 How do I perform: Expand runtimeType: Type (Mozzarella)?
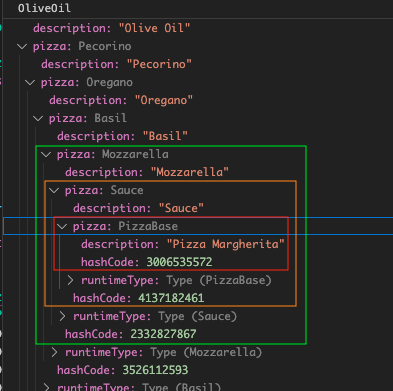(x=54, y=352)
